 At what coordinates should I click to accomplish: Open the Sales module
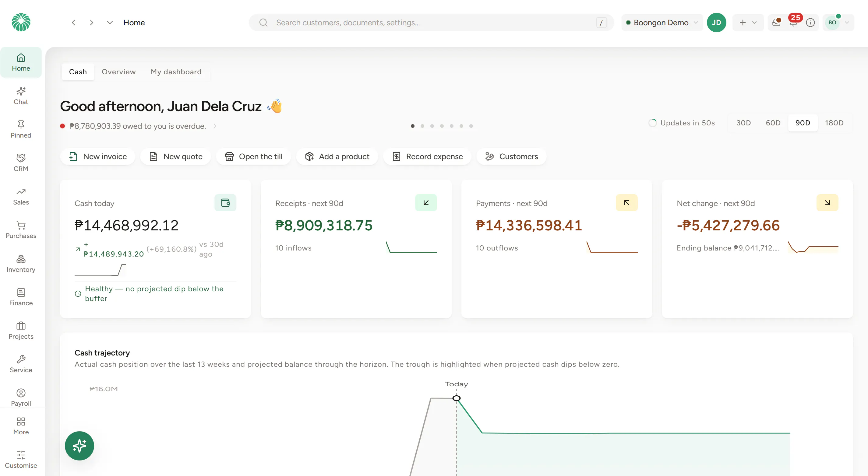pos(21,197)
